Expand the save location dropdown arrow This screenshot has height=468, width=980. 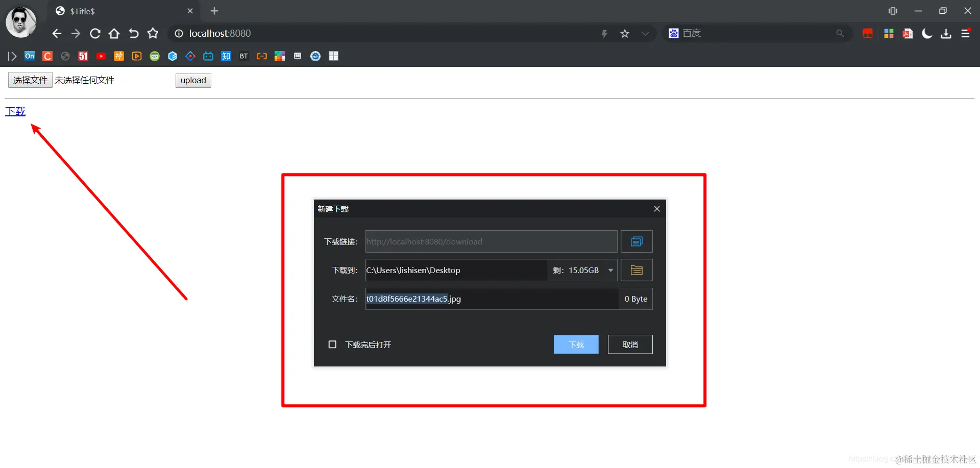(610, 270)
